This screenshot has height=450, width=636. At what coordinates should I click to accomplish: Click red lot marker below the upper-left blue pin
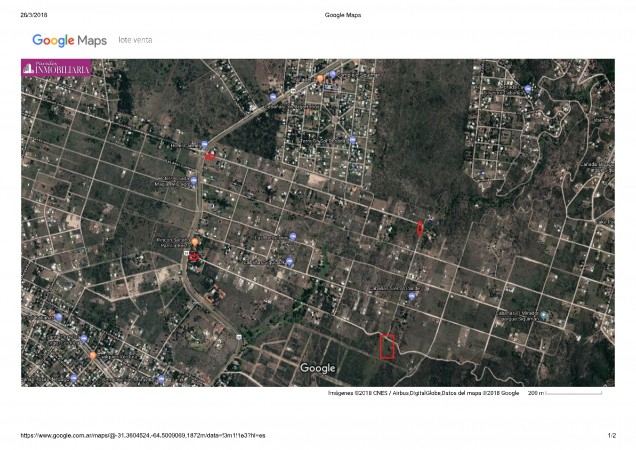tap(210, 156)
